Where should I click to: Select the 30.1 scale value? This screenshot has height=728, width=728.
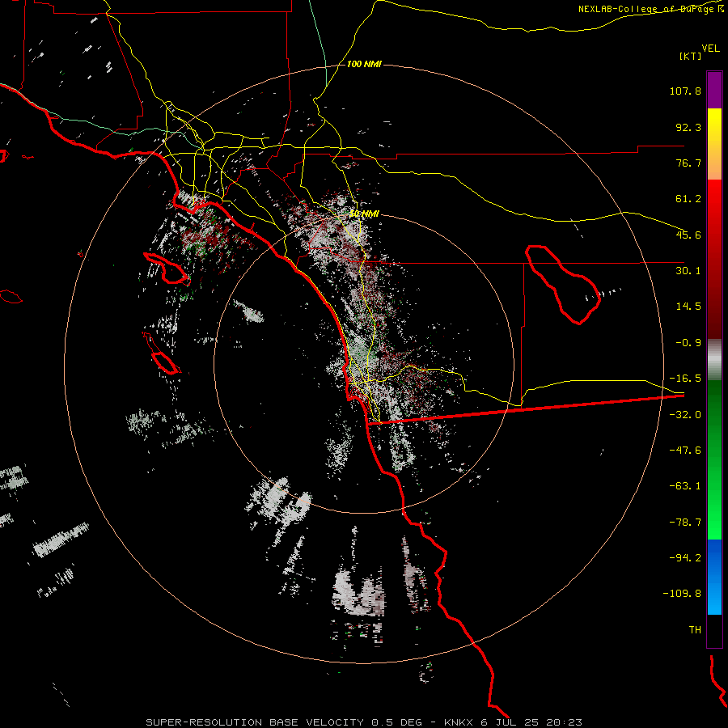(688, 271)
